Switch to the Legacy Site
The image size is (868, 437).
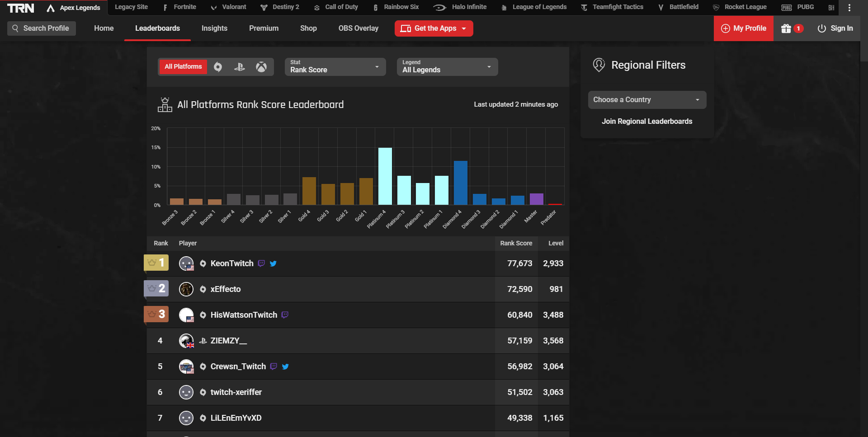tap(131, 7)
